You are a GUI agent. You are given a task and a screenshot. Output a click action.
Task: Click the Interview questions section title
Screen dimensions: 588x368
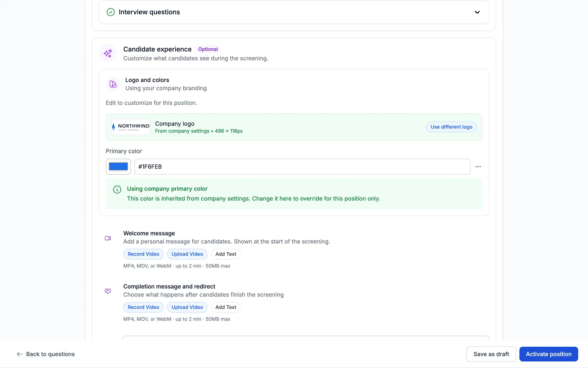click(149, 12)
